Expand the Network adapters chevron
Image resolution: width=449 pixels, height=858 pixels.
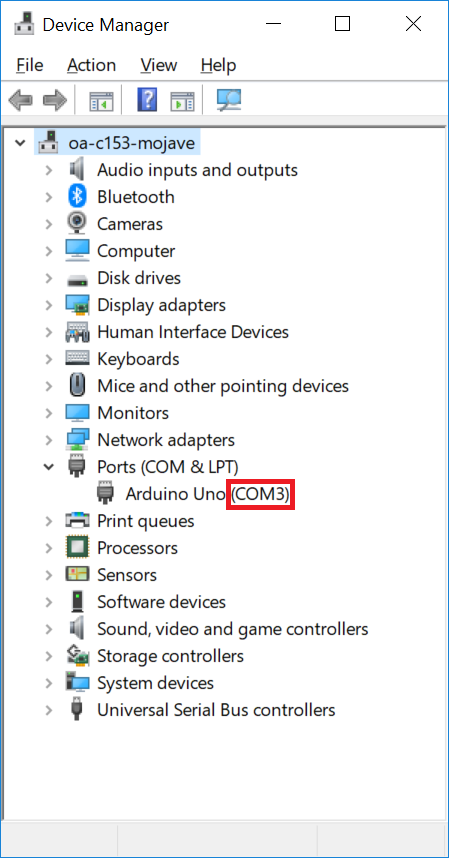(x=49, y=439)
